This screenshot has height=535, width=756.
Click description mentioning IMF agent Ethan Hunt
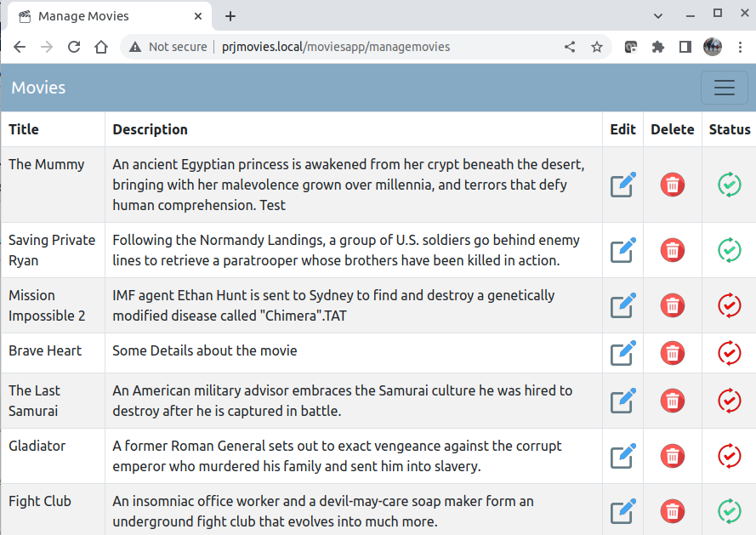[333, 305]
